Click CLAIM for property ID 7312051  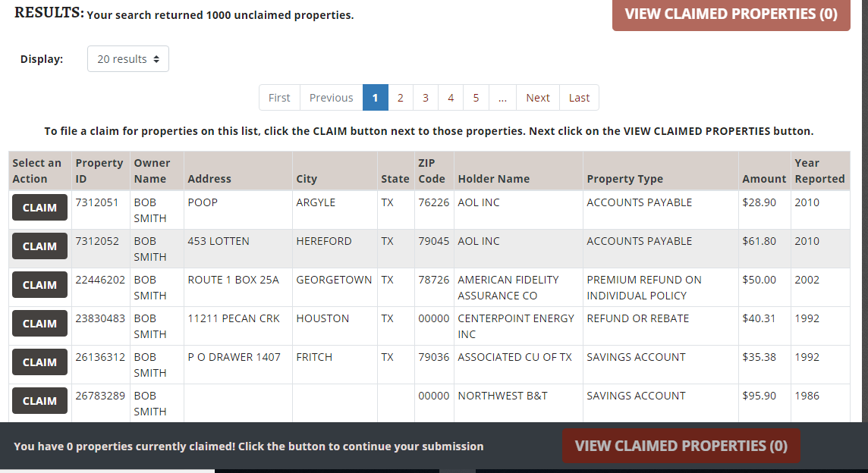[x=39, y=207]
